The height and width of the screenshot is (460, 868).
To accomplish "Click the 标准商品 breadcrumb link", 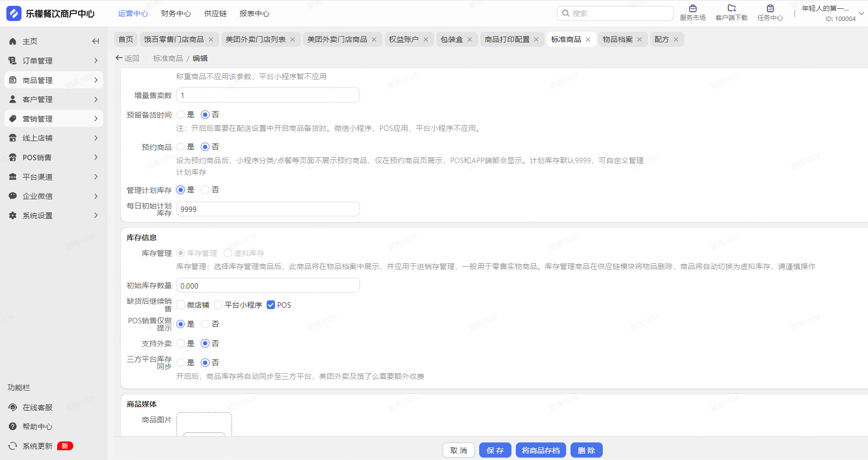I will click(x=168, y=58).
